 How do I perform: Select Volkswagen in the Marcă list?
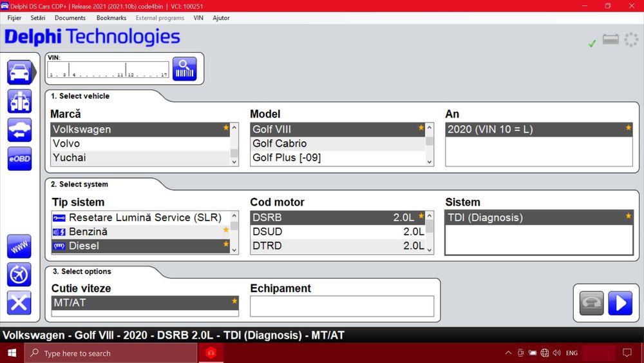click(140, 130)
